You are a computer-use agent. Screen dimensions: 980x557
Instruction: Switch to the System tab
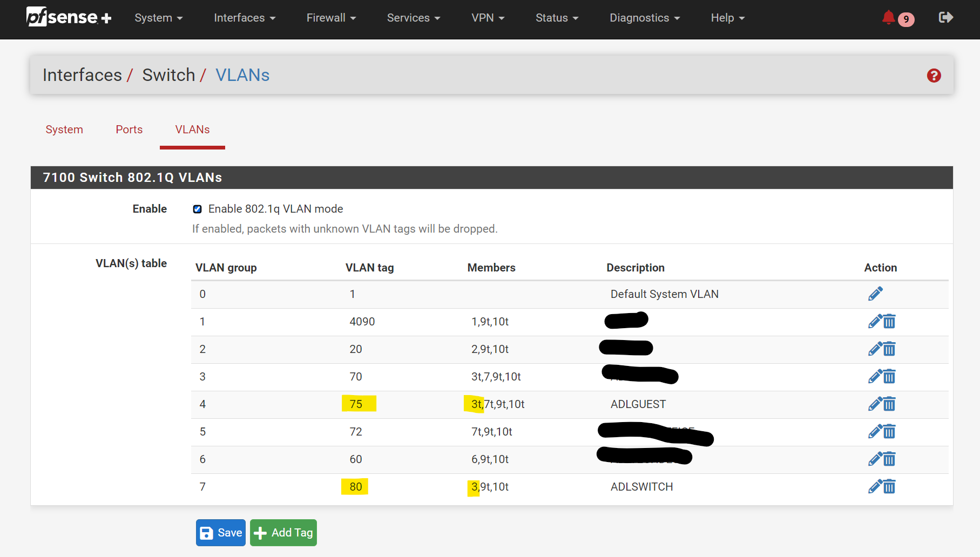(x=64, y=130)
